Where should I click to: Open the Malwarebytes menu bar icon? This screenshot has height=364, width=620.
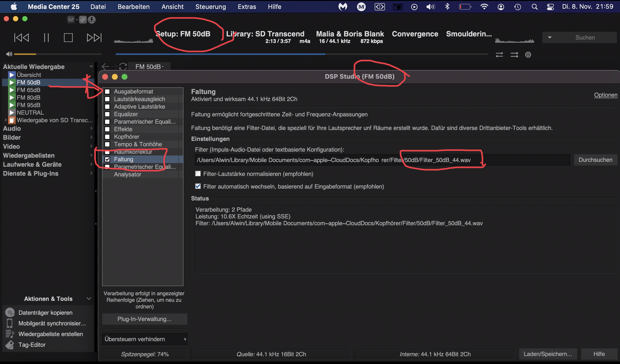343,7
